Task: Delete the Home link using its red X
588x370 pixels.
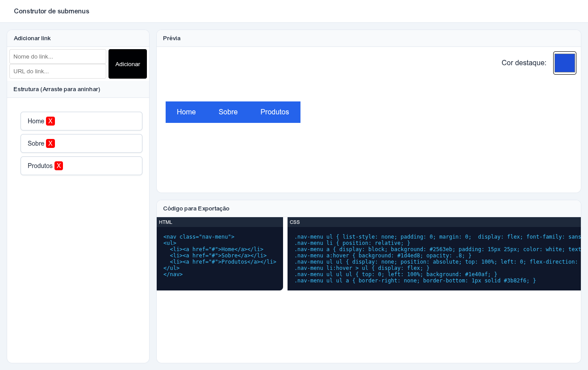Action: 50,121
